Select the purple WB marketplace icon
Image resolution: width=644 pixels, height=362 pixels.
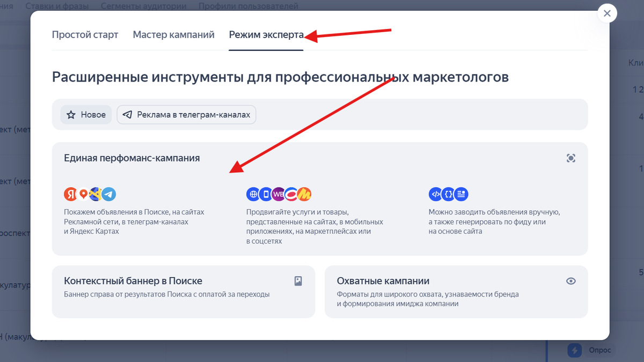point(278,194)
